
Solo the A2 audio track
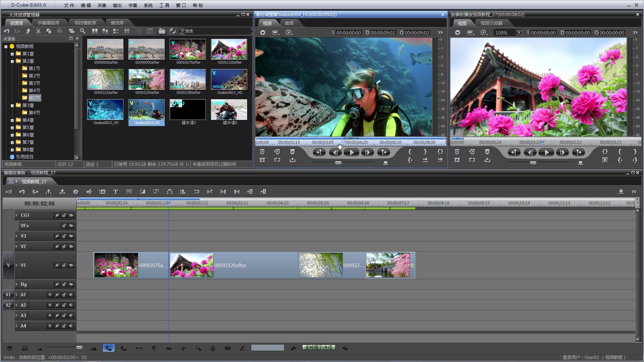[x=50, y=305]
